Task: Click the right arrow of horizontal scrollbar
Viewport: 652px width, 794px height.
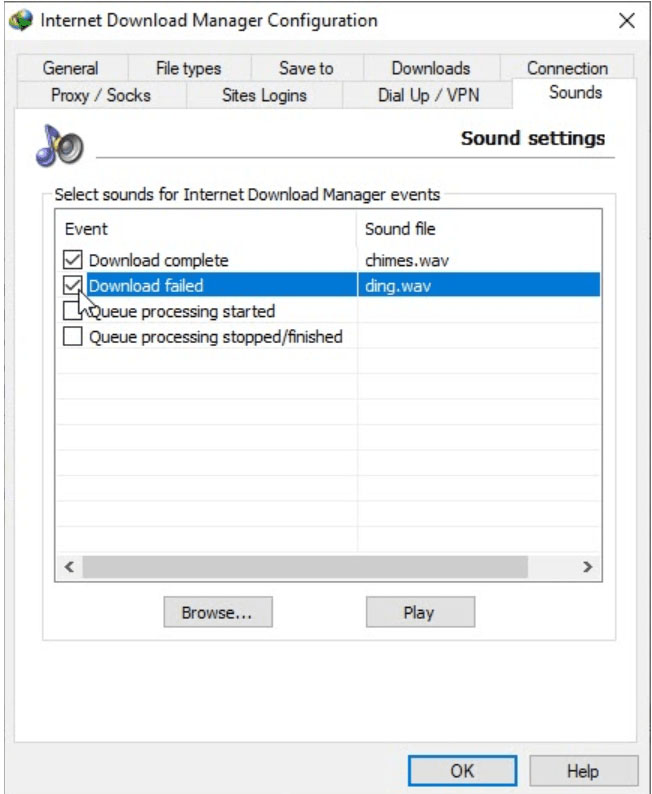Action: click(587, 567)
